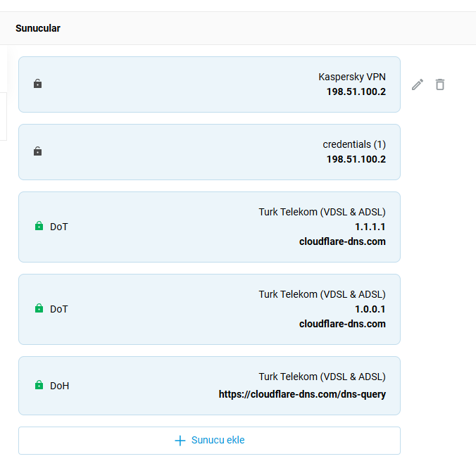Click the DoH protocol label
Viewport: 476px width, 473px height.
point(59,386)
